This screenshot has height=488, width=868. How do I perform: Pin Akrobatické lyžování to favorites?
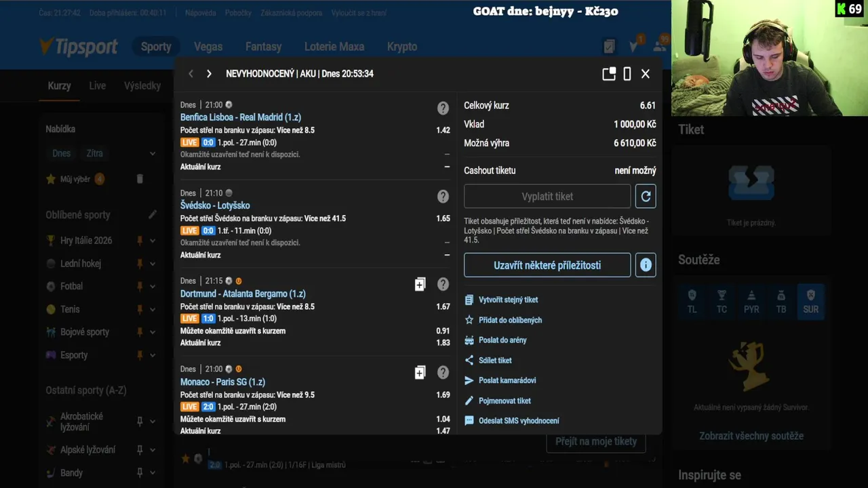140,422
